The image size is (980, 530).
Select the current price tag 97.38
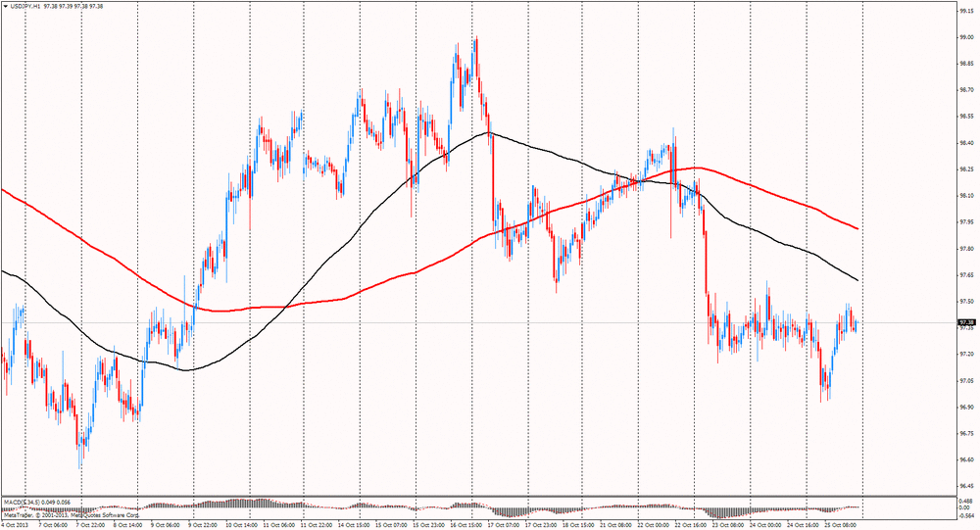tap(966, 322)
